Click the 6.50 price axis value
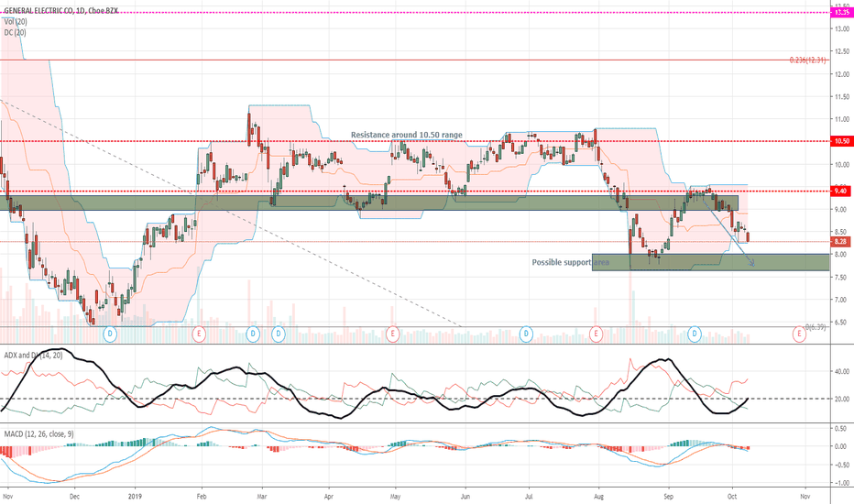The image size is (854, 504). [x=841, y=323]
